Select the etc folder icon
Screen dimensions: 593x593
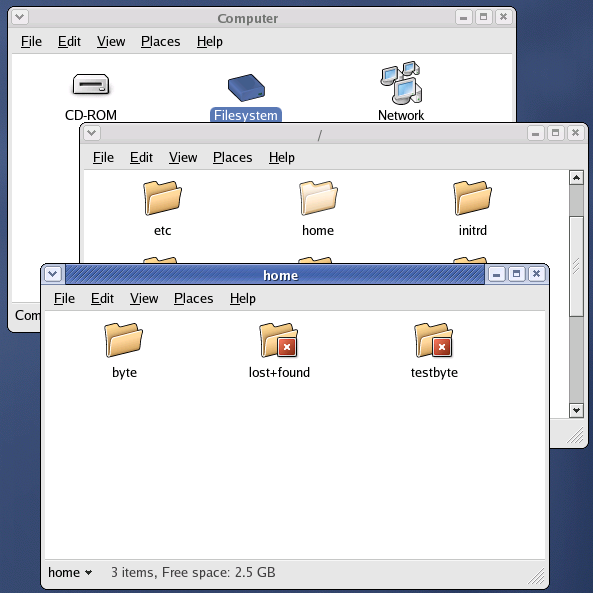pos(162,198)
